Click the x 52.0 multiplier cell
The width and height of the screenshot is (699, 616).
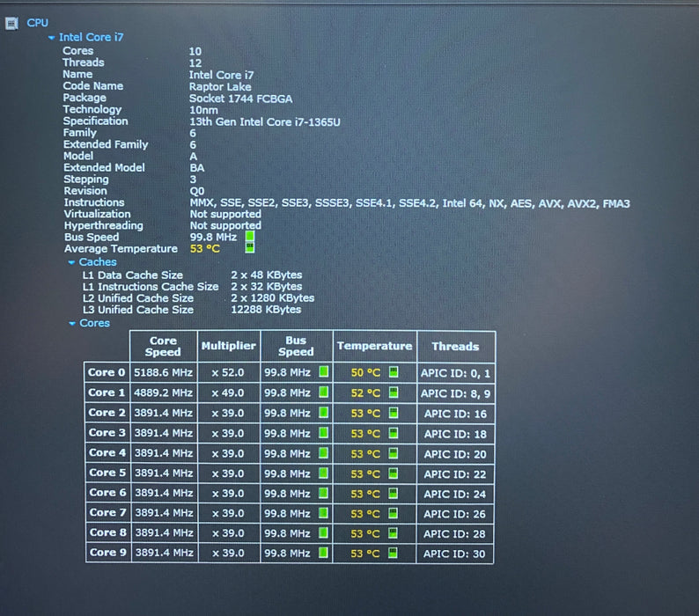(x=228, y=372)
